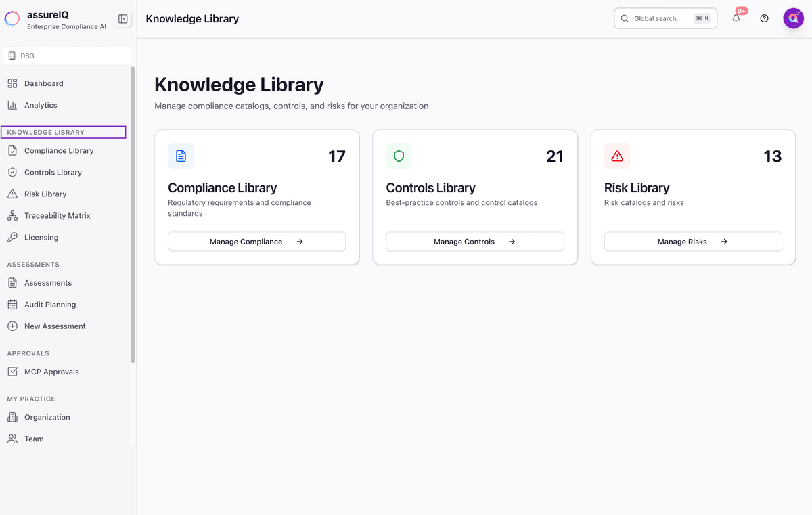Viewport: 812px width, 515px height.
Task: Click the count 21 on Controls card
Action: pyautogui.click(x=555, y=156)
